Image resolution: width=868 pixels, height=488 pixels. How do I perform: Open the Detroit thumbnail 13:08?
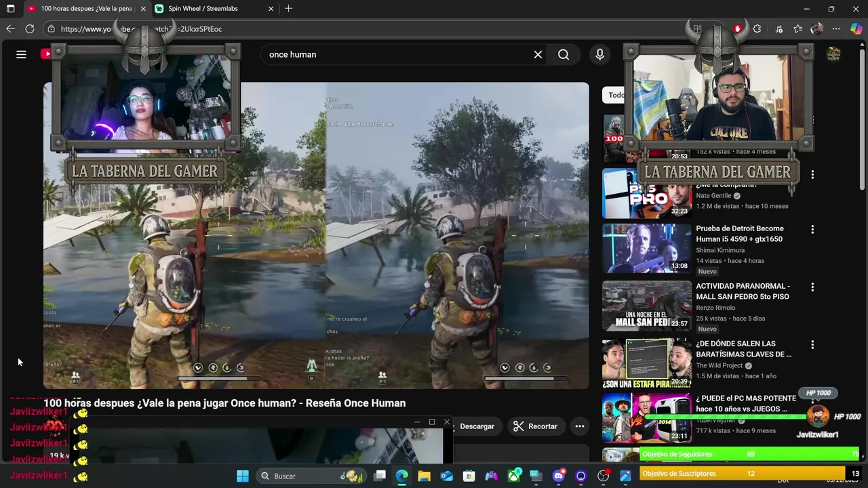pos(647,249)
